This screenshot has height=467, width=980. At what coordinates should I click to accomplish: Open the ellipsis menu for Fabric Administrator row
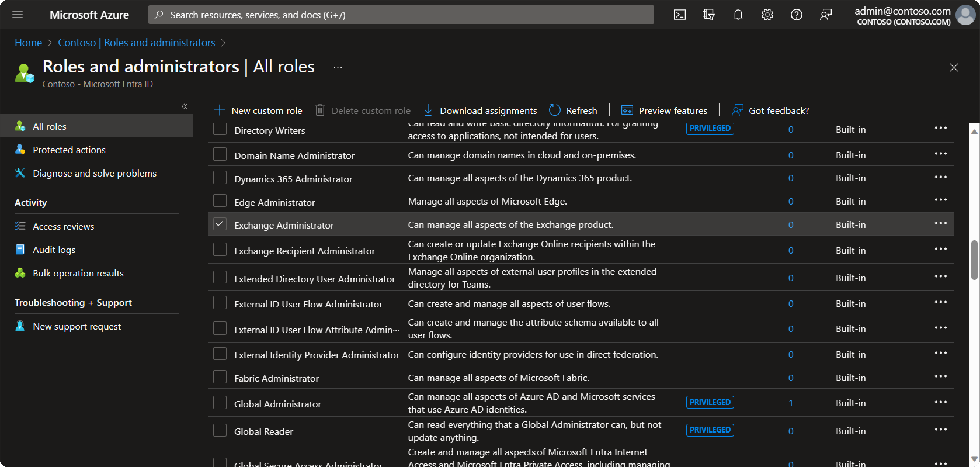click(940, 376)
